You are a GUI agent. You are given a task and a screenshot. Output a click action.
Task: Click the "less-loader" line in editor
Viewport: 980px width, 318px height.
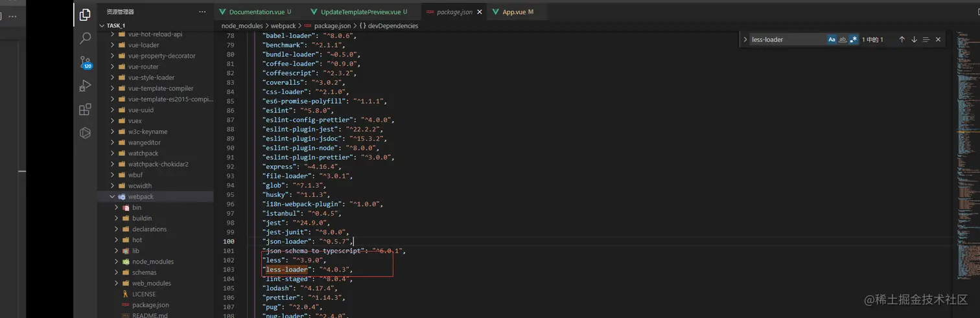[308, 269]
